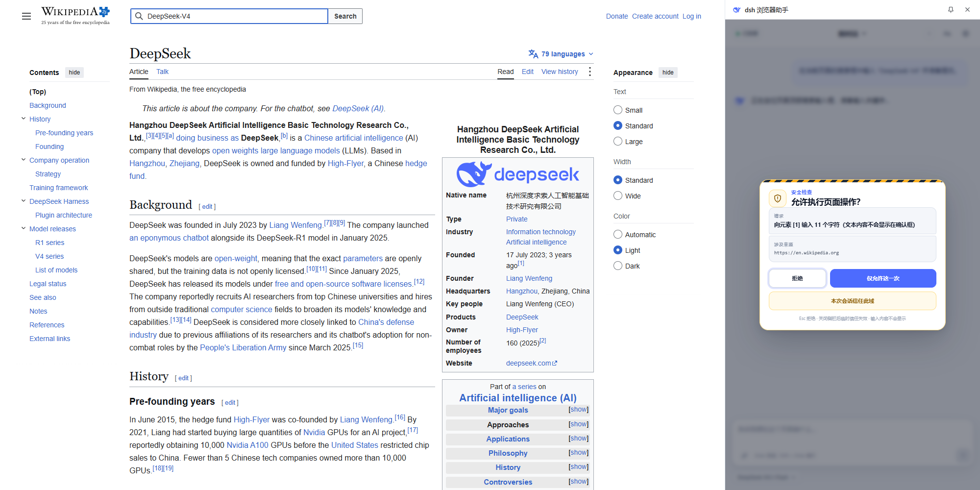
Task: Collapse the History section in Contents
Action: tap(24, 119)
